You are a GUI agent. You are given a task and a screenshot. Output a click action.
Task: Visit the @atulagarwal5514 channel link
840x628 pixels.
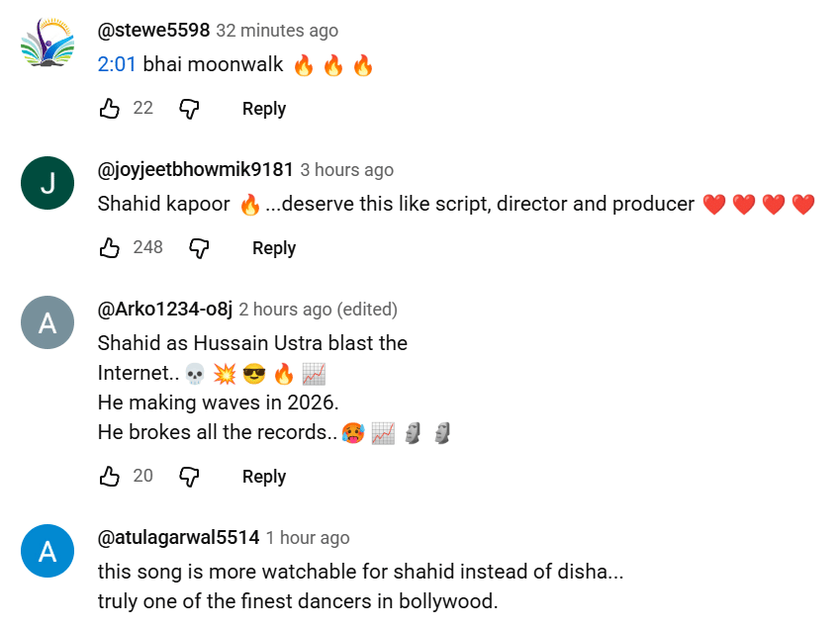tap(178, 538)
